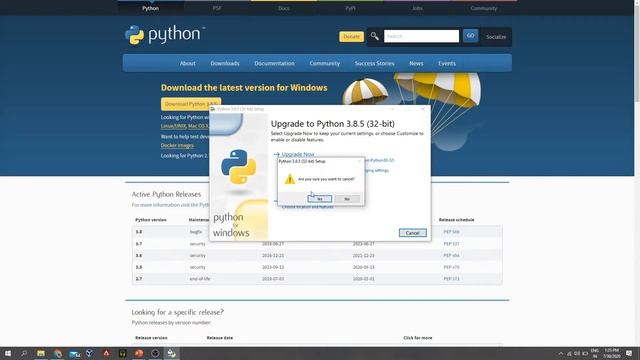640x360 pixels.
Task: Click the volume tray icon
Action: pos(577,353)
